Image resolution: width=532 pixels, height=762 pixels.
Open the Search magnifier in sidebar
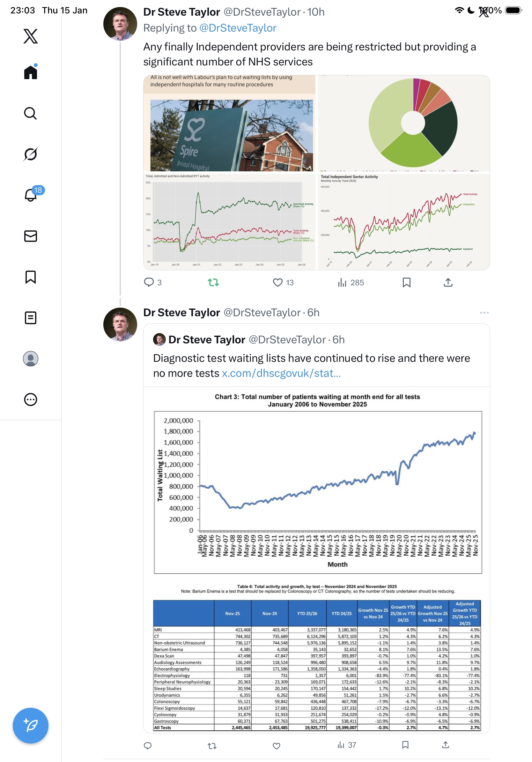coord(31,113)
